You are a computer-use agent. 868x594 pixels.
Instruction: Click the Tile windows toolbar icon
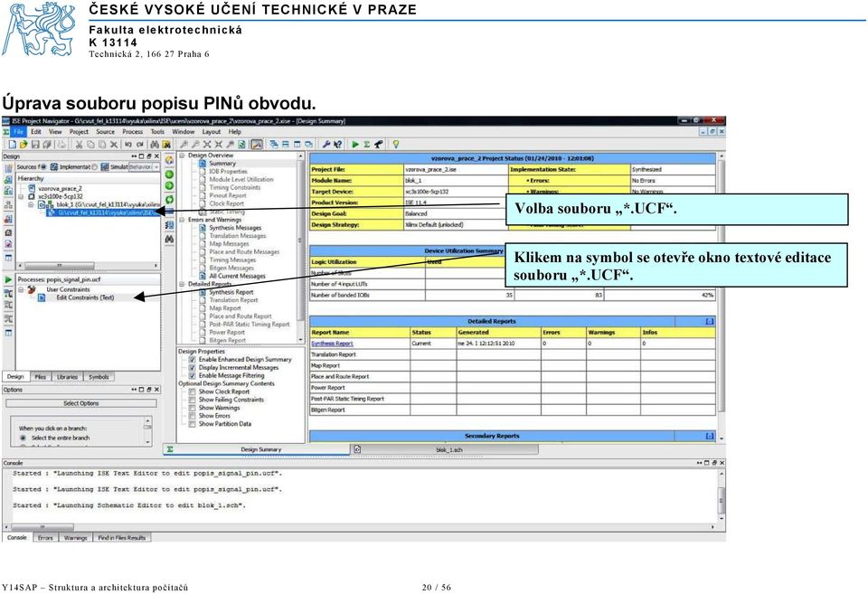pos(286,145)
